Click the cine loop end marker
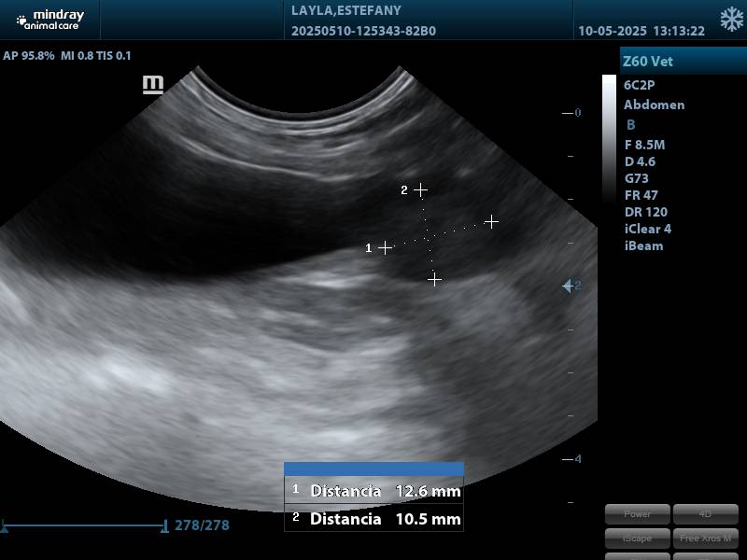 point(165,526)
